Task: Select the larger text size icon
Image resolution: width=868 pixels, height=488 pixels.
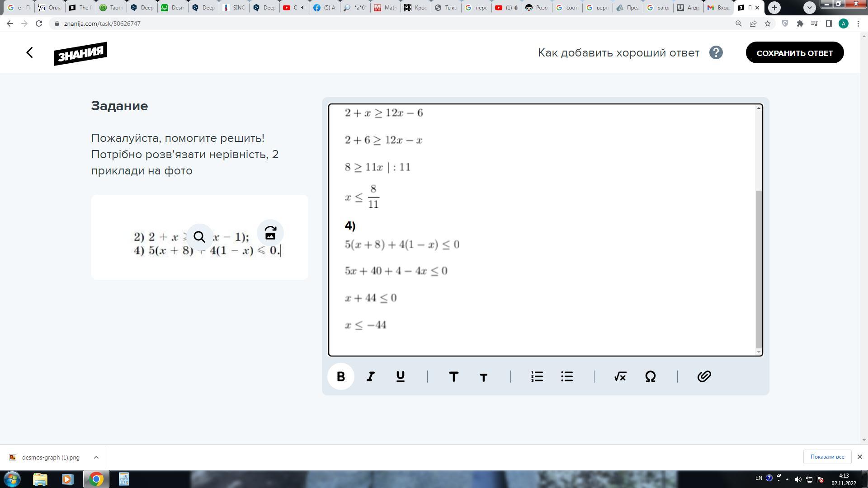Action: tap(454, 376)
